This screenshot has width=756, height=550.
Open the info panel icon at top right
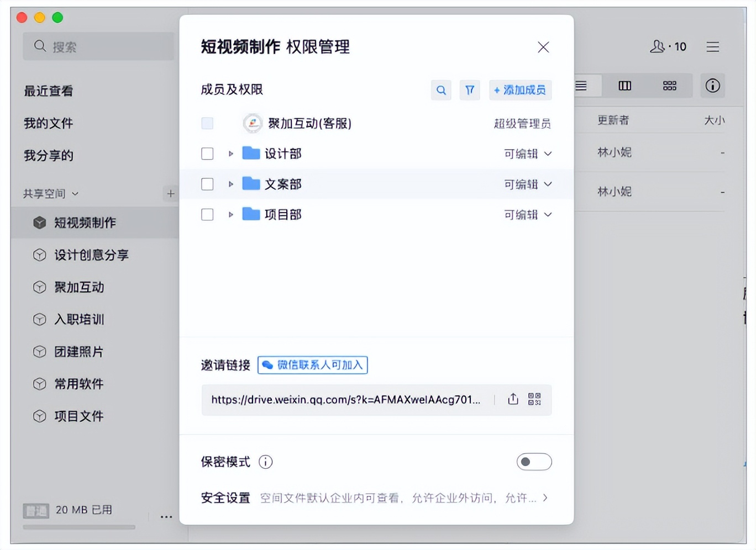712,86
